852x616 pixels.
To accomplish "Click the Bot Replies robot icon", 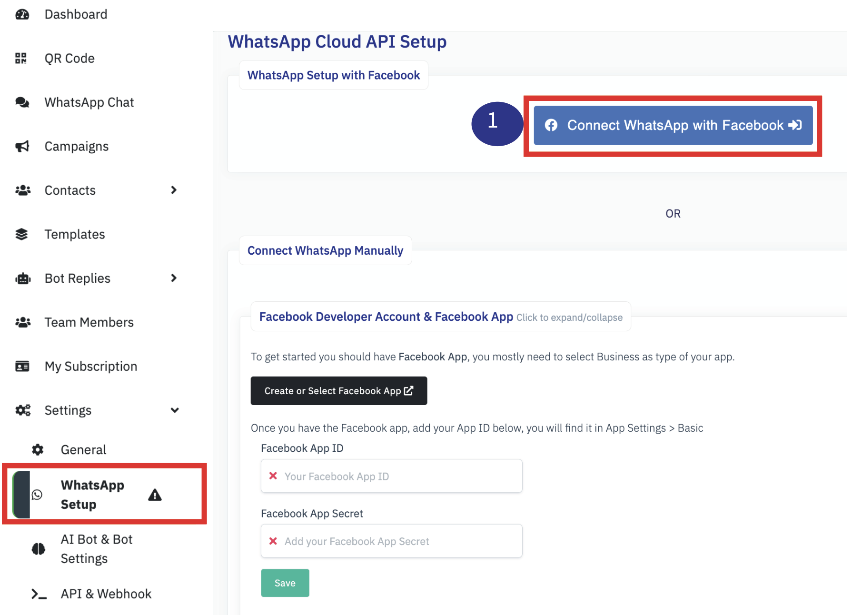I will click(x=23, y=278).
